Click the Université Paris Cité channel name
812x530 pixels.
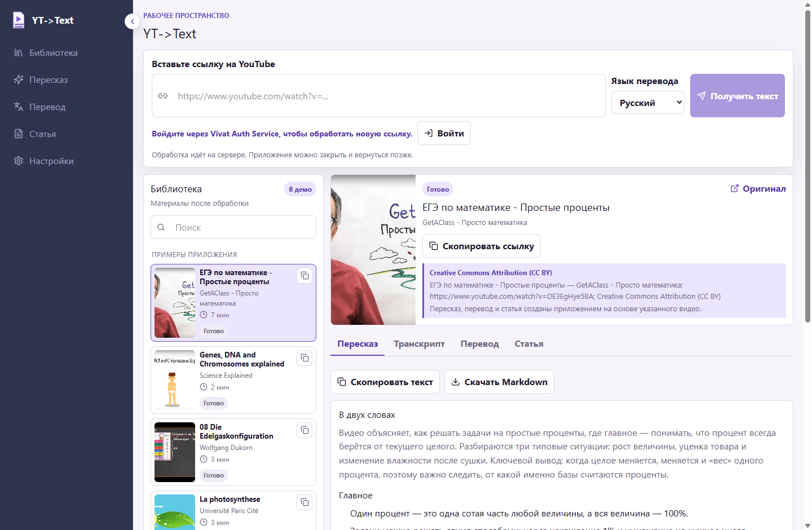pos(229,511)
